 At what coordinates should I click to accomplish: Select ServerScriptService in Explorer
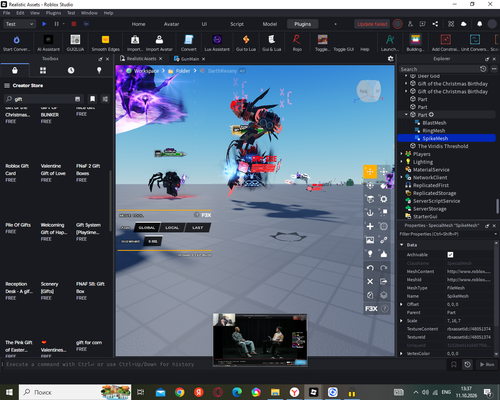point(436,201)
